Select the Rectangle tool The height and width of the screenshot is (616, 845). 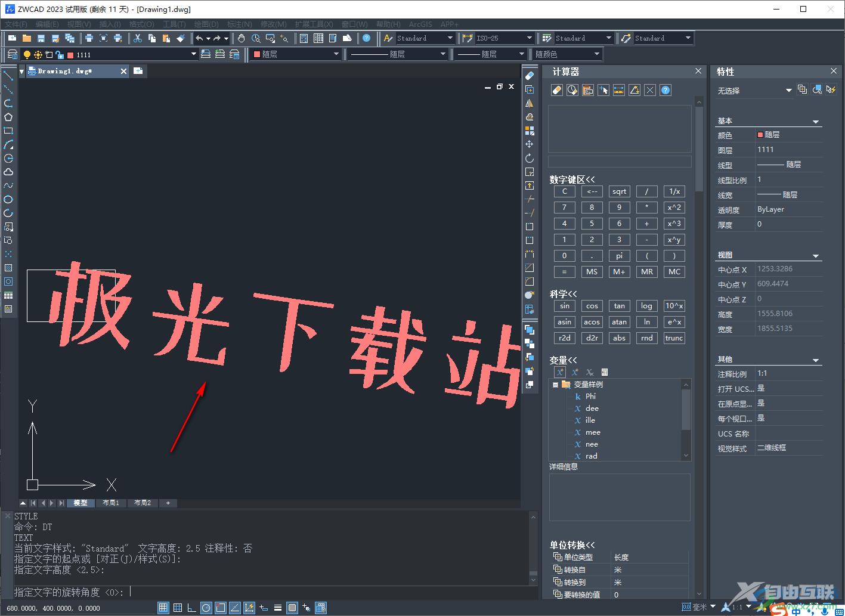tap(8, 131)
